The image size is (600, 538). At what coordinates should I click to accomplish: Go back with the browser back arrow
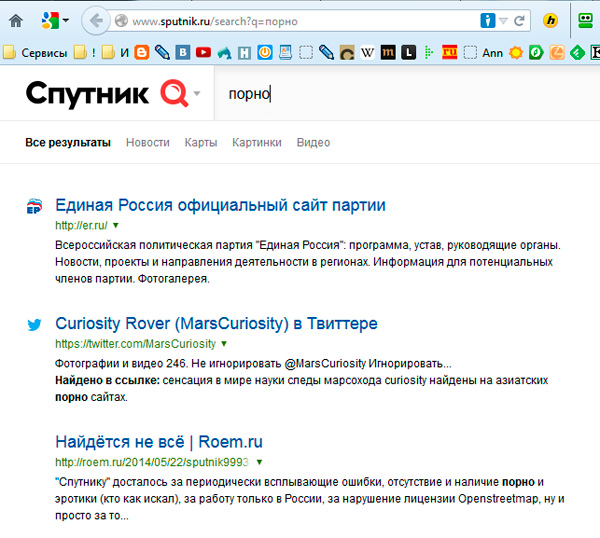pos(95,20)
